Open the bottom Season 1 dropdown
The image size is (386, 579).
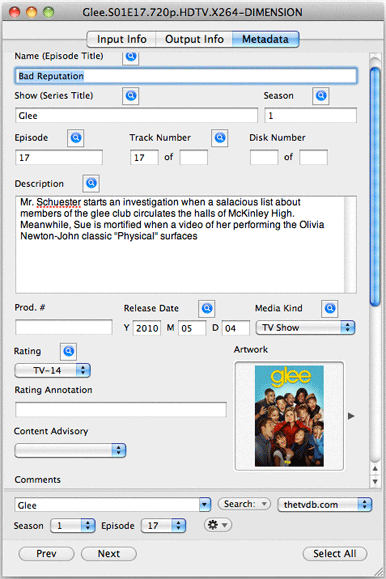pos(72,525)
